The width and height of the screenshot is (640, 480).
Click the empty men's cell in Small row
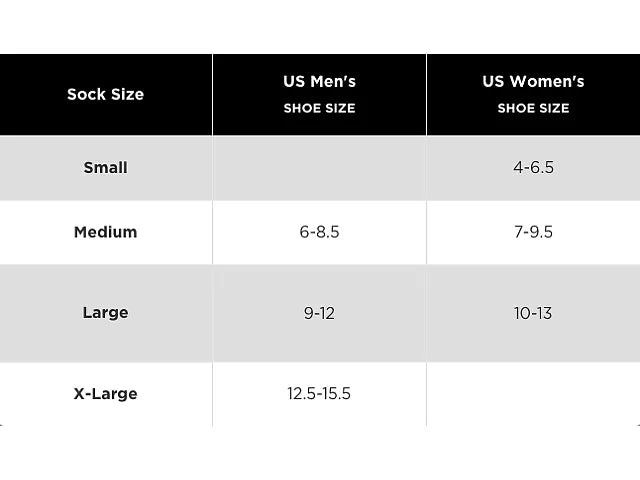click(x=319, y=167)
